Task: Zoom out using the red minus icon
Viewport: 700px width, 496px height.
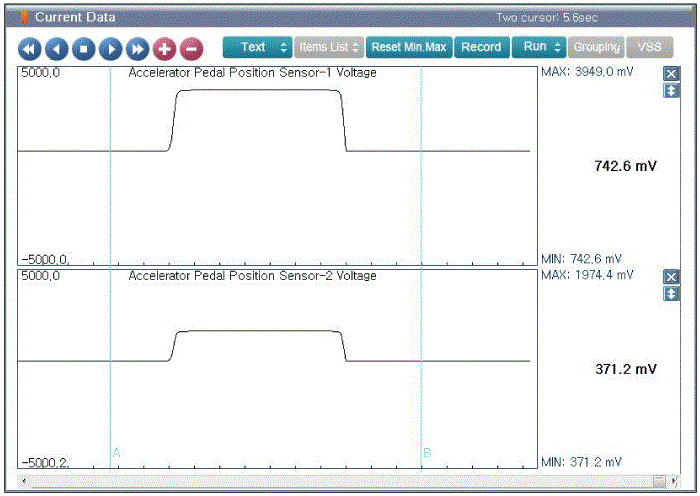Action: (192, 49)
